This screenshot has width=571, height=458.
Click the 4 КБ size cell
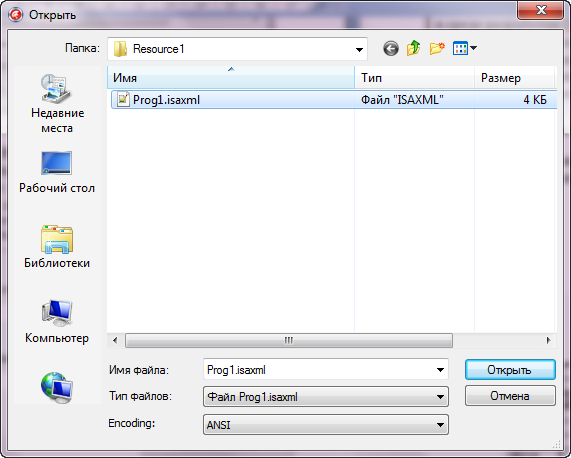coord(535,100)
